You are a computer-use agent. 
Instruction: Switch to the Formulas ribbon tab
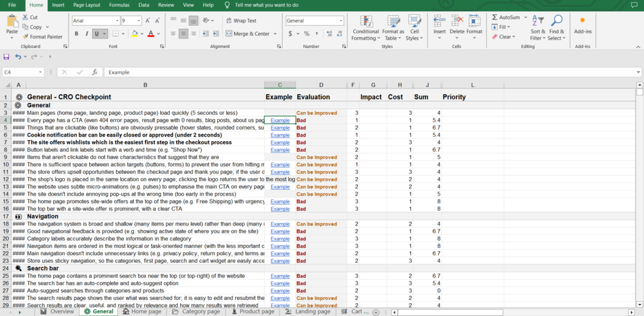[120, 5]
